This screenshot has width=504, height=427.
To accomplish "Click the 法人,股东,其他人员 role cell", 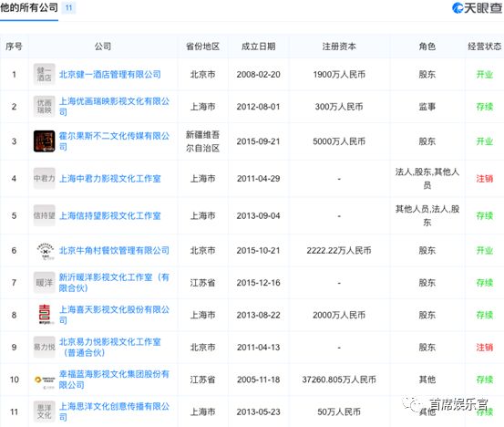I will point(427,179).
